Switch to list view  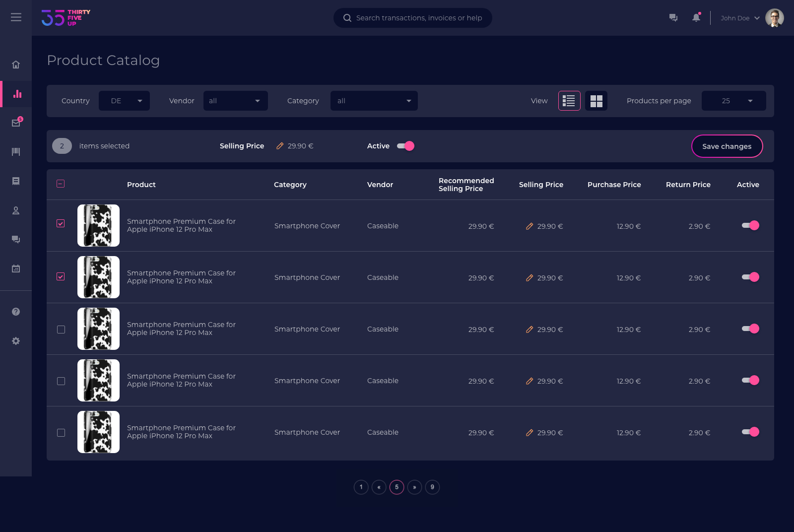pyautogui.click(x=569, y=101)
